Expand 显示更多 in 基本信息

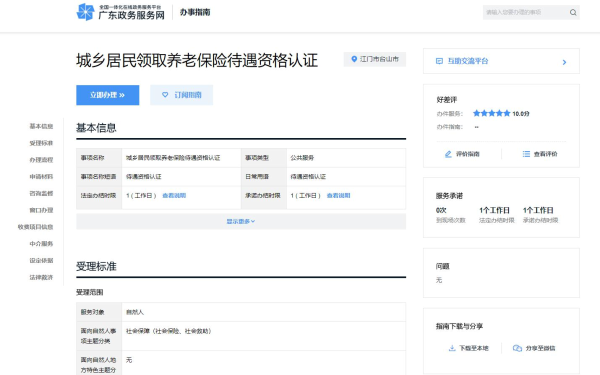click(241, 222)
